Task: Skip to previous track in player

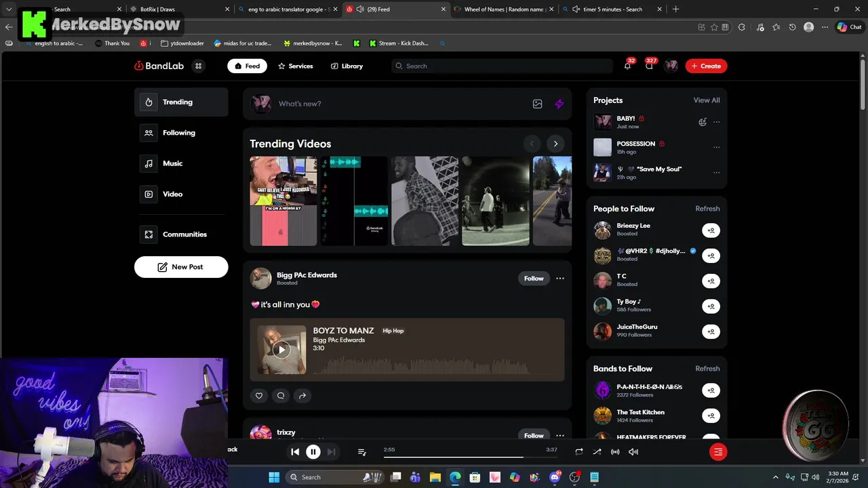Action: [x=295, y=452]
